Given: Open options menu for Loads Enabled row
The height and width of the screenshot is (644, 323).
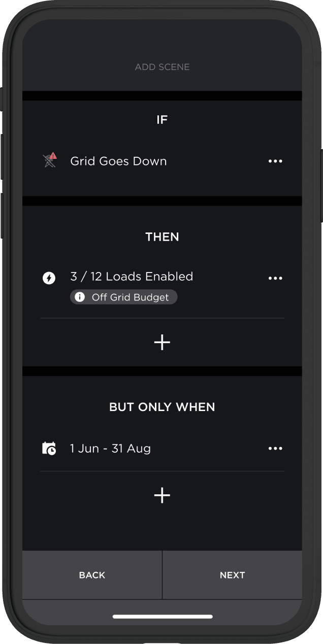Looking at the screenshot, I should pyautogui.click(x=275, y=278).
